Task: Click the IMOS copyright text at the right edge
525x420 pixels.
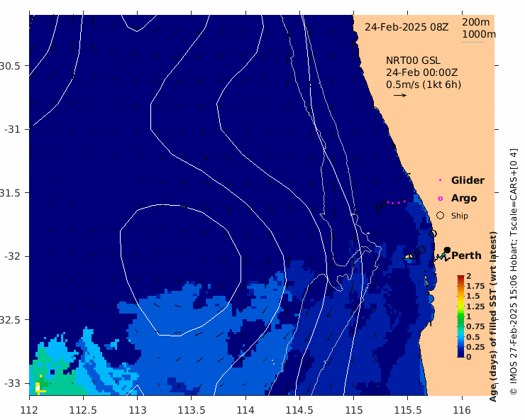Action: click(514, 272)
